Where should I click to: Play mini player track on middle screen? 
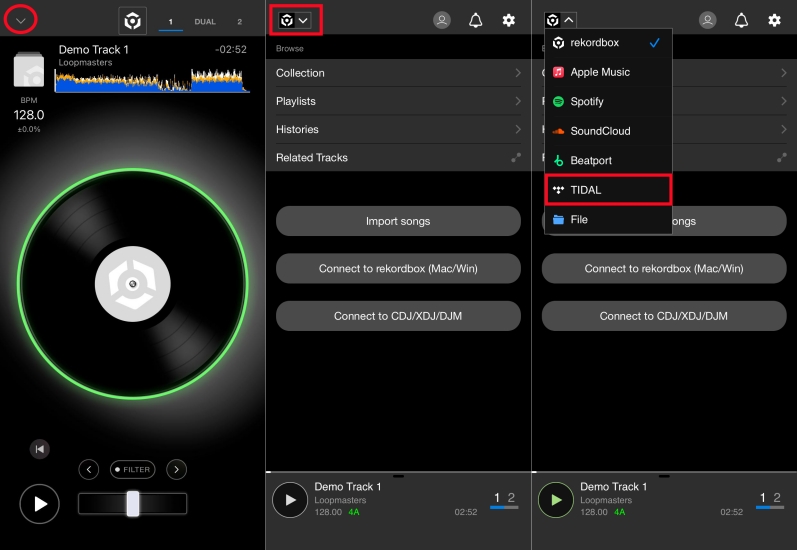coord(290,500)
